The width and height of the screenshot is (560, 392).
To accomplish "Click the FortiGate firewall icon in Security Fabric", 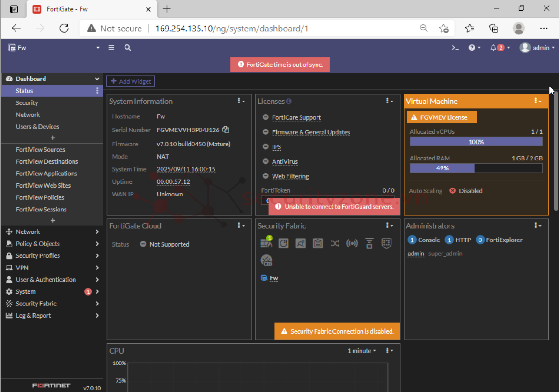I will (266, 243).
